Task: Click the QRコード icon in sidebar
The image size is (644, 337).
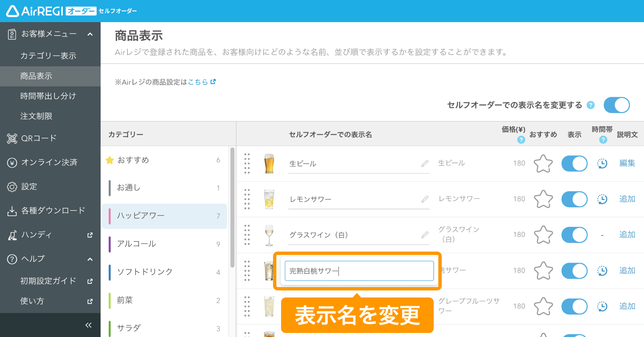Action: tap(12, 138)
